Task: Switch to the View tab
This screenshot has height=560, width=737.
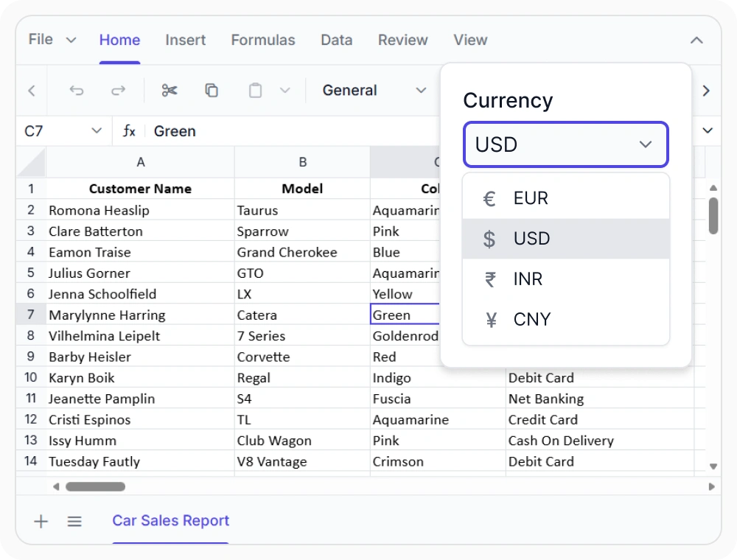Action: pyautogui.click(x=470, y=40)
